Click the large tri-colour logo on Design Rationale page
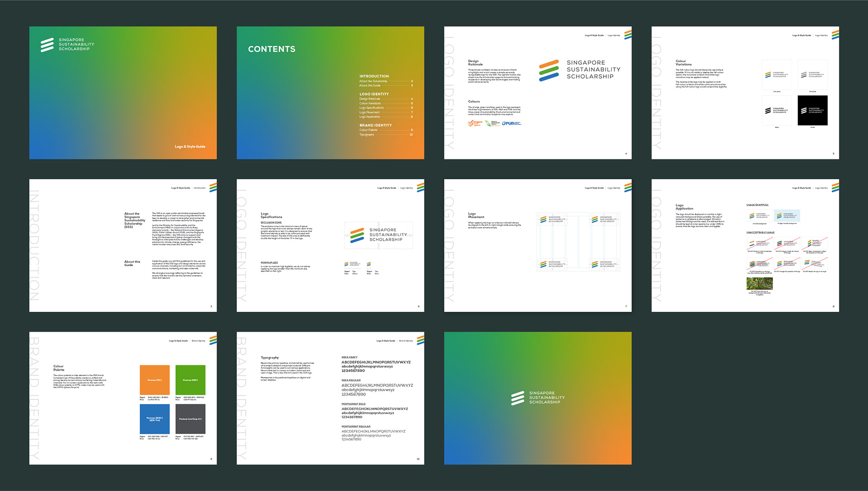The image size is (868, 491). (x=580, y=70)
